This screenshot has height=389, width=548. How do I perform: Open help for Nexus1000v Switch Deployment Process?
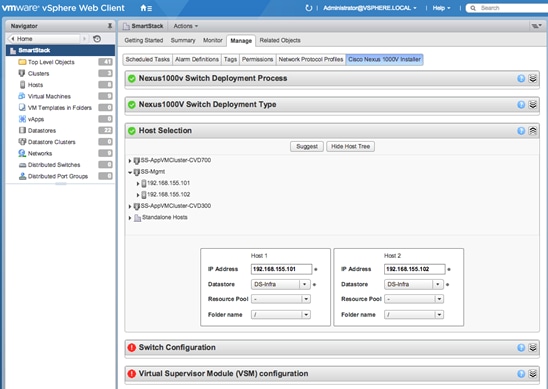coord(521,78)
